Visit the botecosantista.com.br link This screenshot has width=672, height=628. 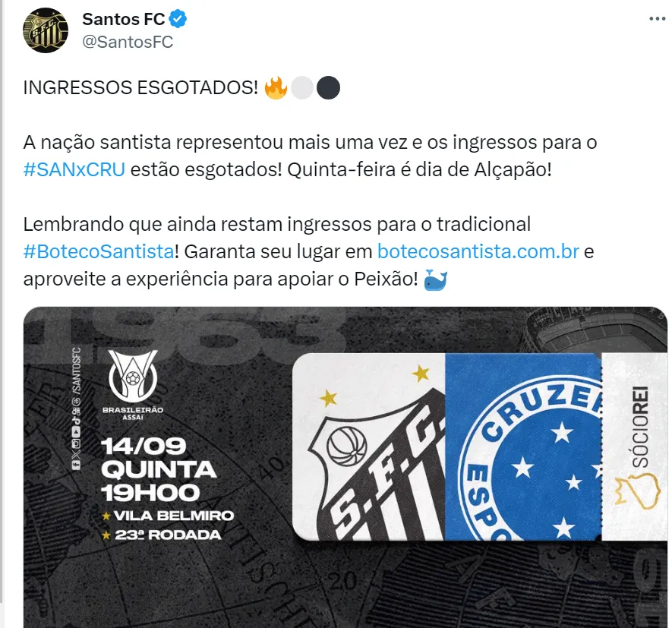coord(478,251)
